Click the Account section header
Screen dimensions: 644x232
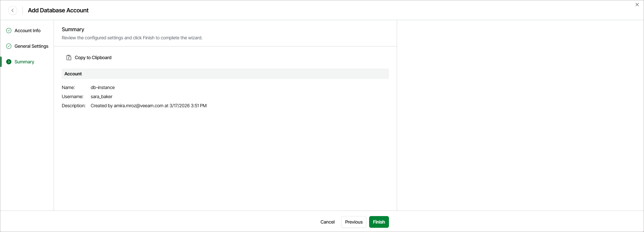[x=73, y=74]
